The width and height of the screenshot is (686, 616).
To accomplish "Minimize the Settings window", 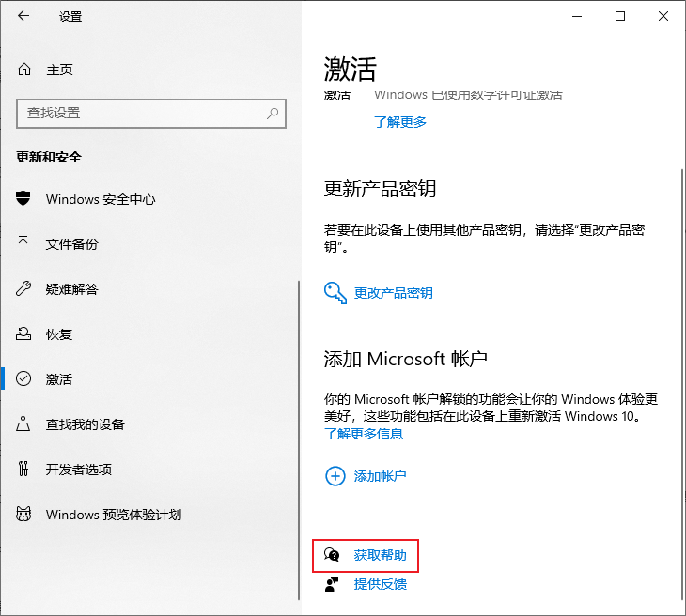I will [577, 16].
